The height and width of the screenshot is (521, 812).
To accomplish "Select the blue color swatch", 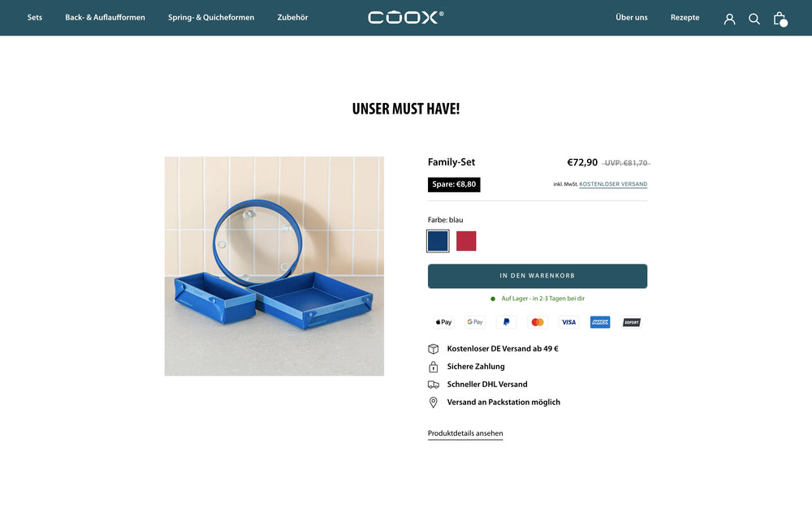I will pos(438,241).
